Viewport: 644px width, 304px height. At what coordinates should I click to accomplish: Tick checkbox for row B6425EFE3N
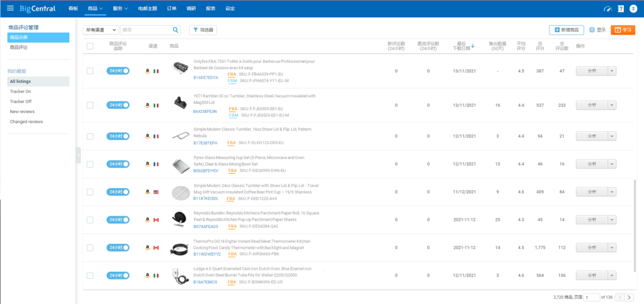(x=90, y=105)
